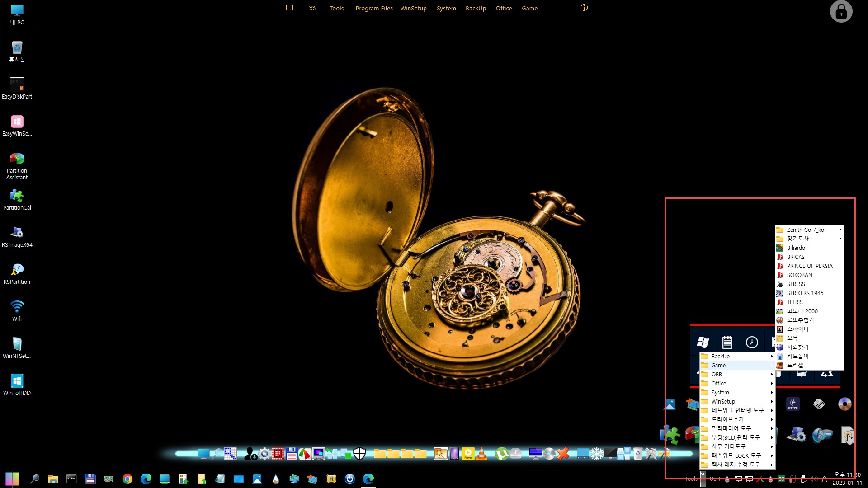Open WinSetup in the top bar
Screen dimensions: 868x488
click(x=413, y=8)
